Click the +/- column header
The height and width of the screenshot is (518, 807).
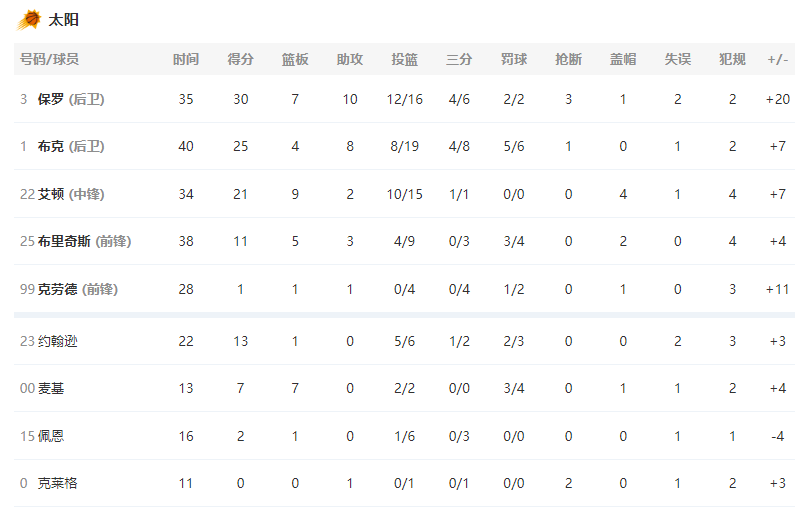click(778, 59)
